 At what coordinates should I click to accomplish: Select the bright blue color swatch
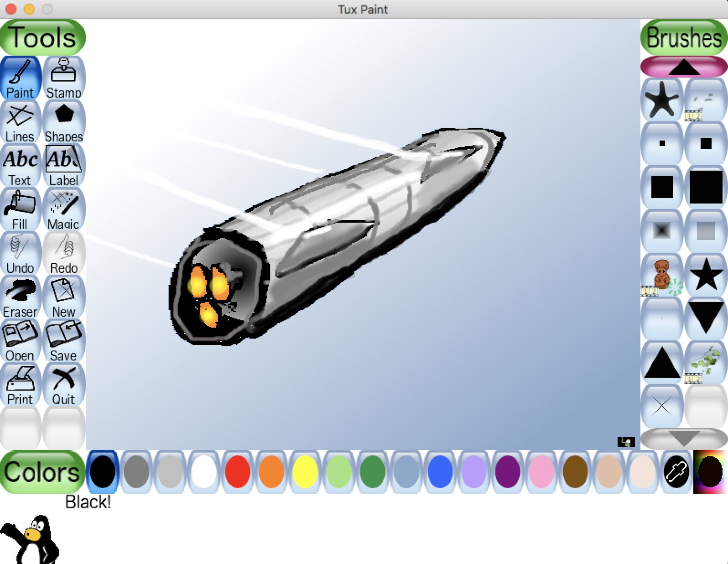point(440,471)
